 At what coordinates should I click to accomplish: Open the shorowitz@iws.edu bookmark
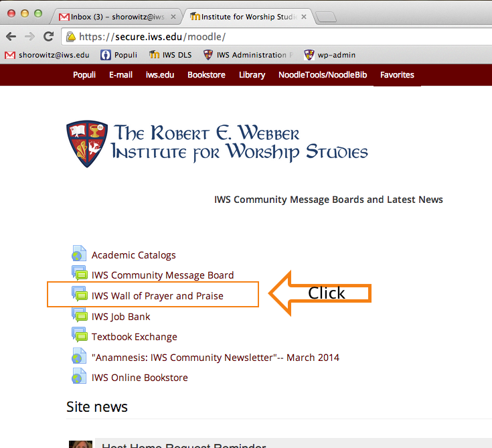point(47,55)
